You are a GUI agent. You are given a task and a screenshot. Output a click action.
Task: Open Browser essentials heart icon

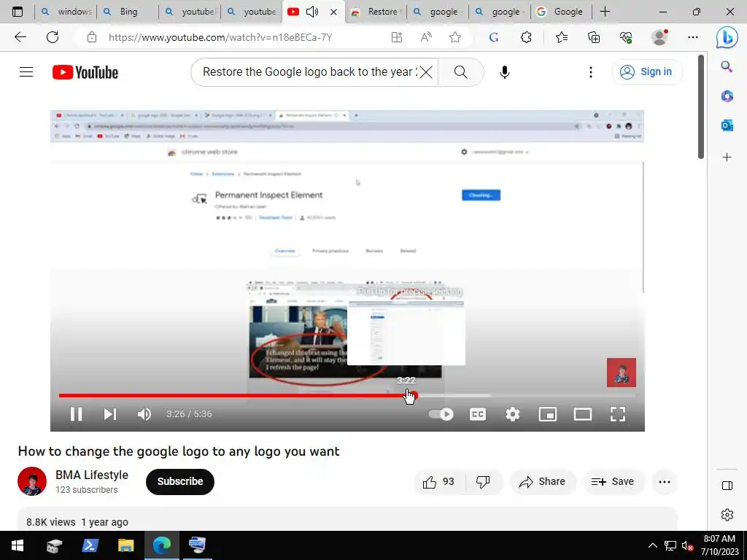point(626,37)
